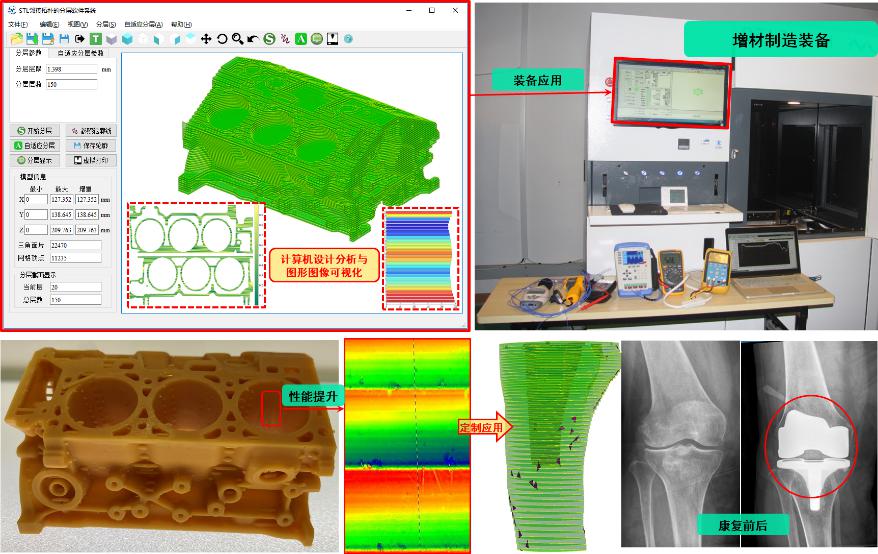
Task: Click the open file folder icon
Action: [x=17, y=38]
